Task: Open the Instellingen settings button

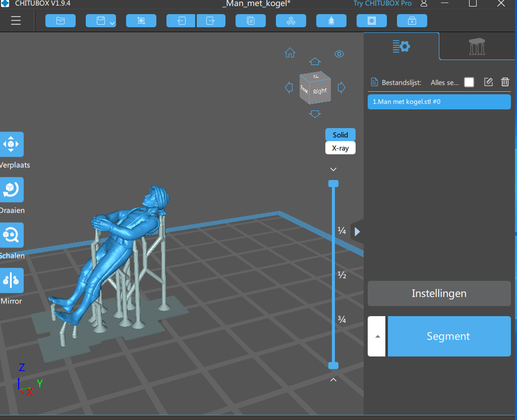Action: point(439,293)
